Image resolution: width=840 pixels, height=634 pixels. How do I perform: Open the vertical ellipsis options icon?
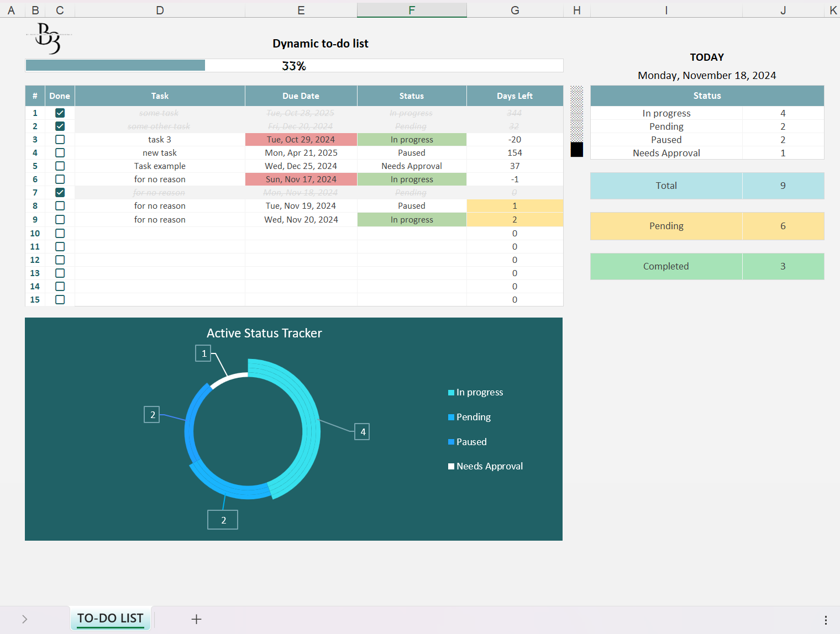pyautogui.click(x=826, y=620)
